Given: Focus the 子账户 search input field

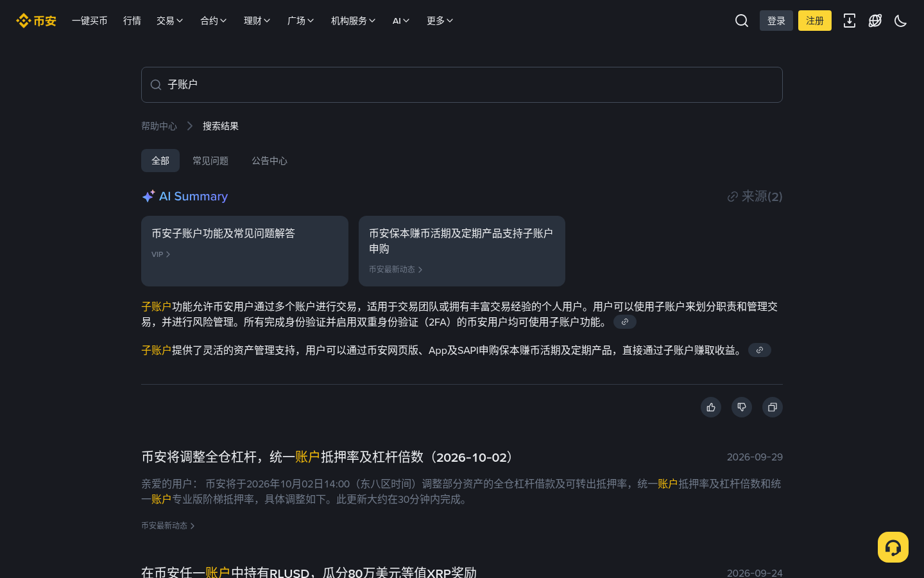Looking at the screenshot, I should click(x=462, y=85).
